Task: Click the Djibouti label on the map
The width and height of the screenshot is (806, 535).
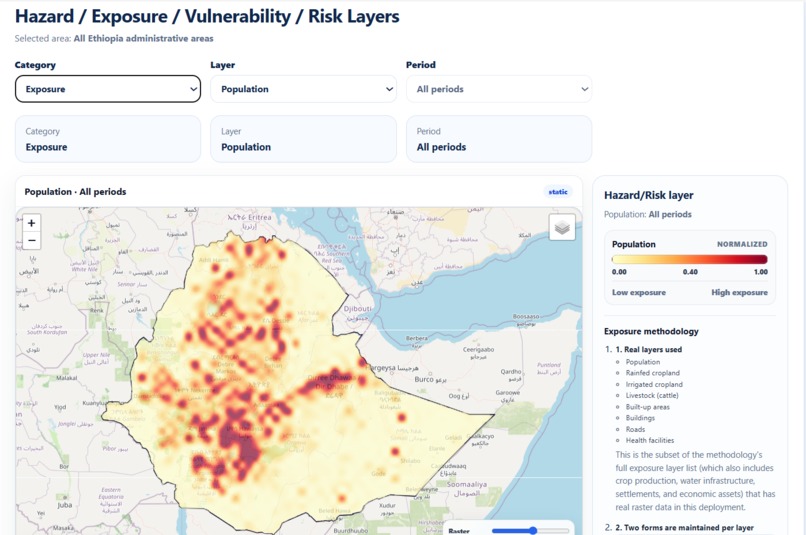Action: pyautogui.click(x=357, y=309)
